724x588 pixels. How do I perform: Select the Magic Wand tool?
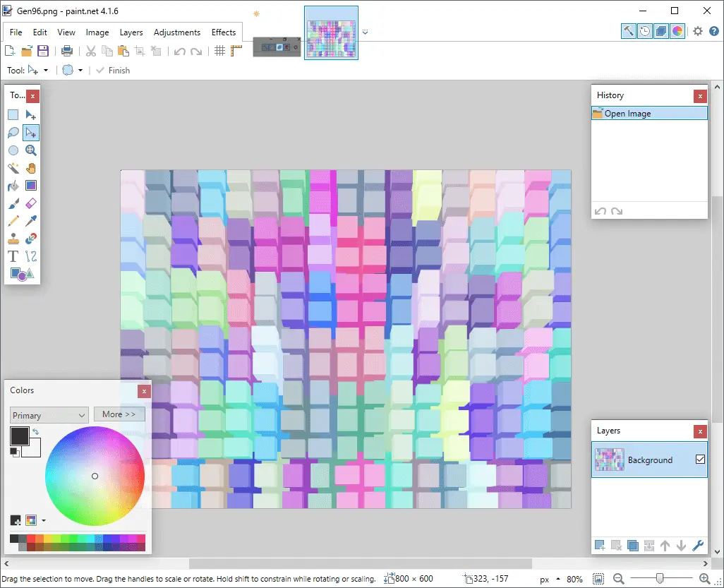pyautogui.click(x=13, y=168)
